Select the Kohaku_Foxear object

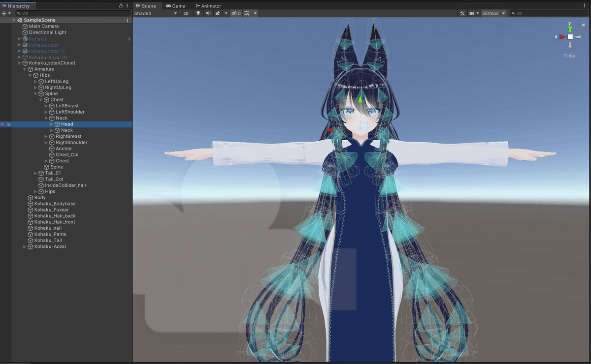click(x=52, y=210)
